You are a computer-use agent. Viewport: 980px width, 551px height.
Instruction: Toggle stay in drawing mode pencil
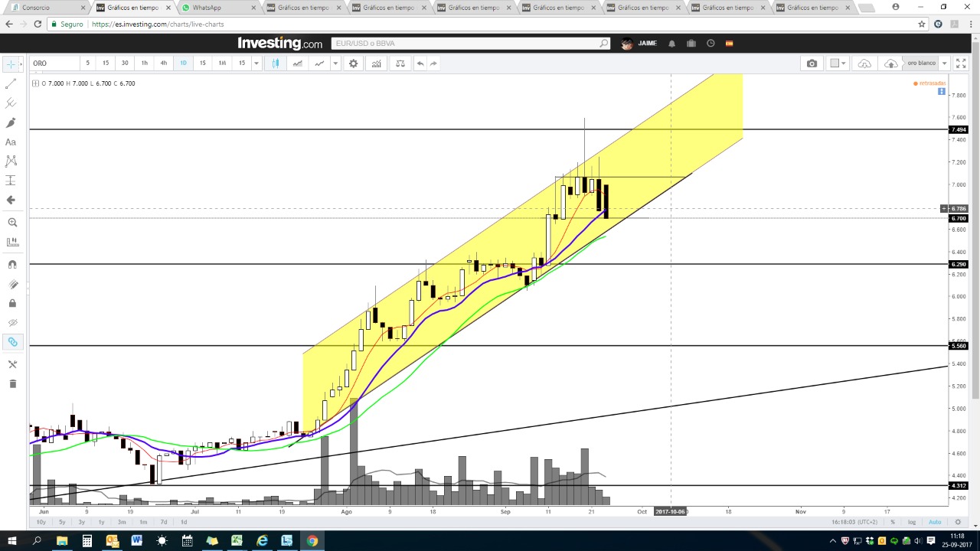pyautogui.click(x=11, y=284)
